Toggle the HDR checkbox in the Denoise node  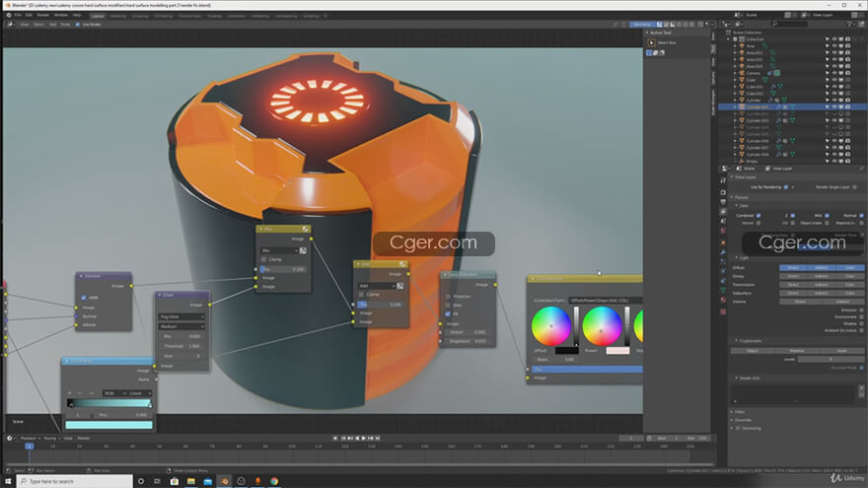84,297
